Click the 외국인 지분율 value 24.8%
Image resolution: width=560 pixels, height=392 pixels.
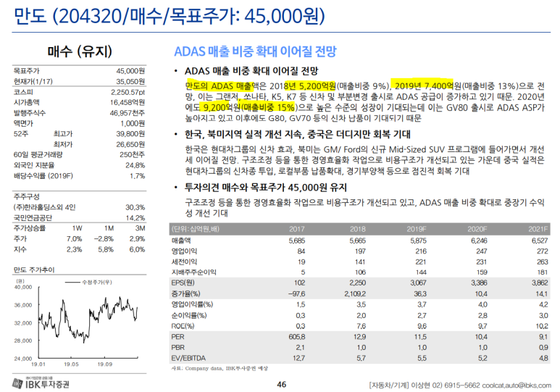[135, 165]
